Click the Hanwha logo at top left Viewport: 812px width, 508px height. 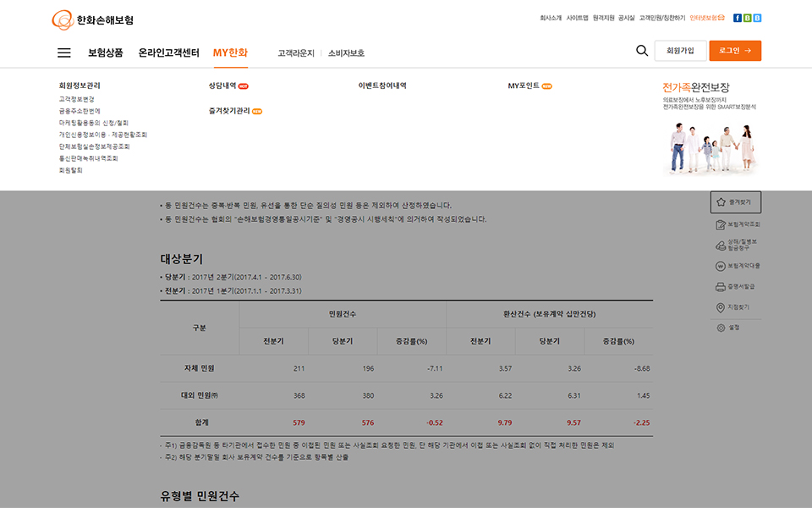click(93, 19)
